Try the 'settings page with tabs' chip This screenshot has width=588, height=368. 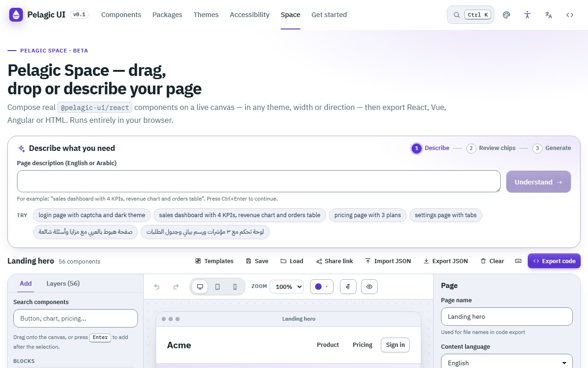(x=446, y=215)
